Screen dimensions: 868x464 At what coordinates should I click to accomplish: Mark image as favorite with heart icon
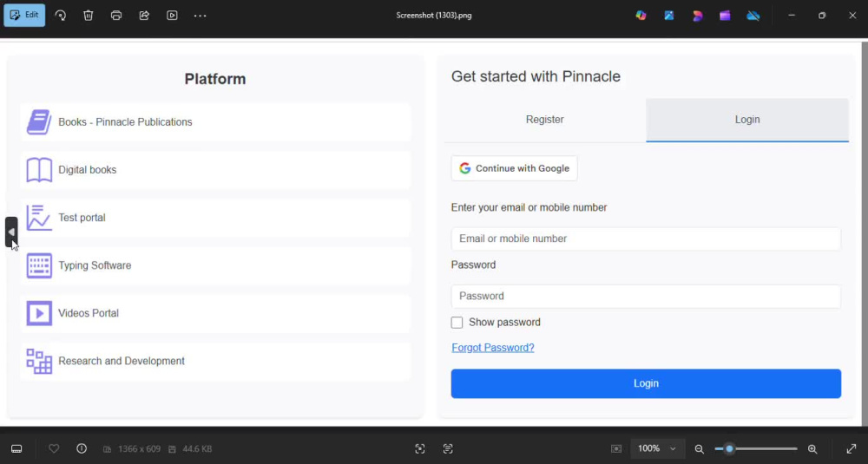click(x=54, y=448)
